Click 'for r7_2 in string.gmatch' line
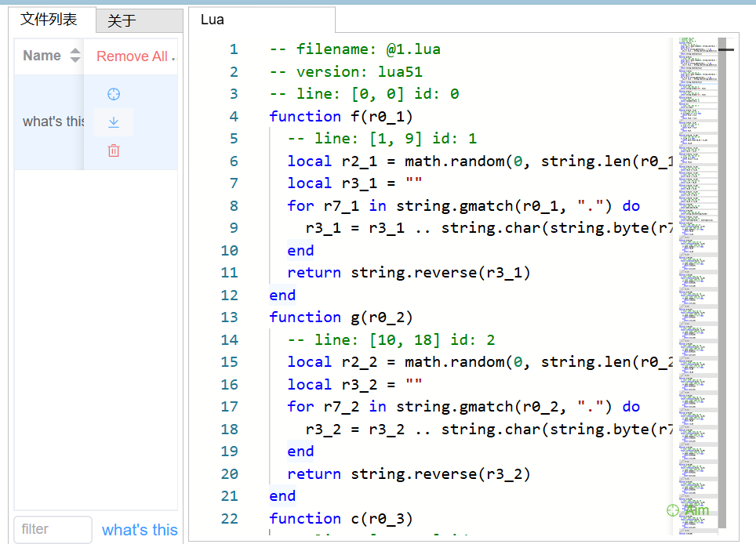The image size is (756, 544). click(x=463, y=407)
